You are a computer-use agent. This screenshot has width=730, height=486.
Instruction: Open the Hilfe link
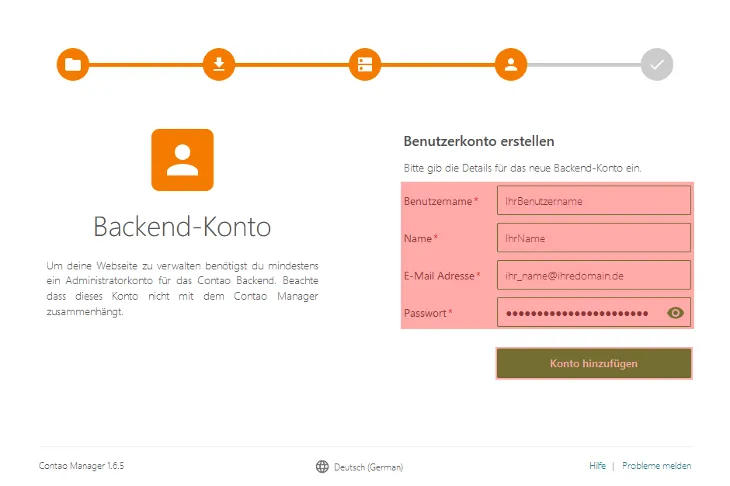pyautogui.click(x=597, y=466)
